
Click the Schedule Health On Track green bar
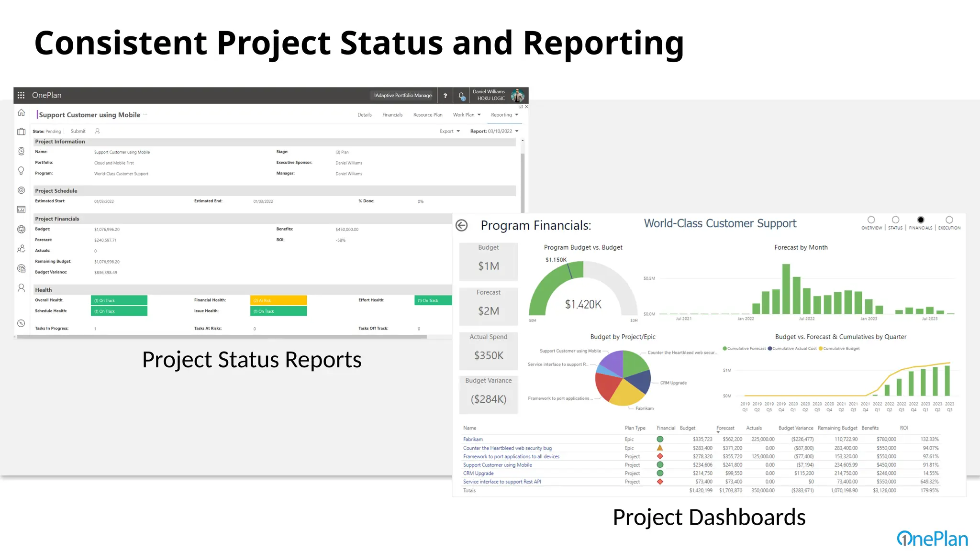pos(119,311)
